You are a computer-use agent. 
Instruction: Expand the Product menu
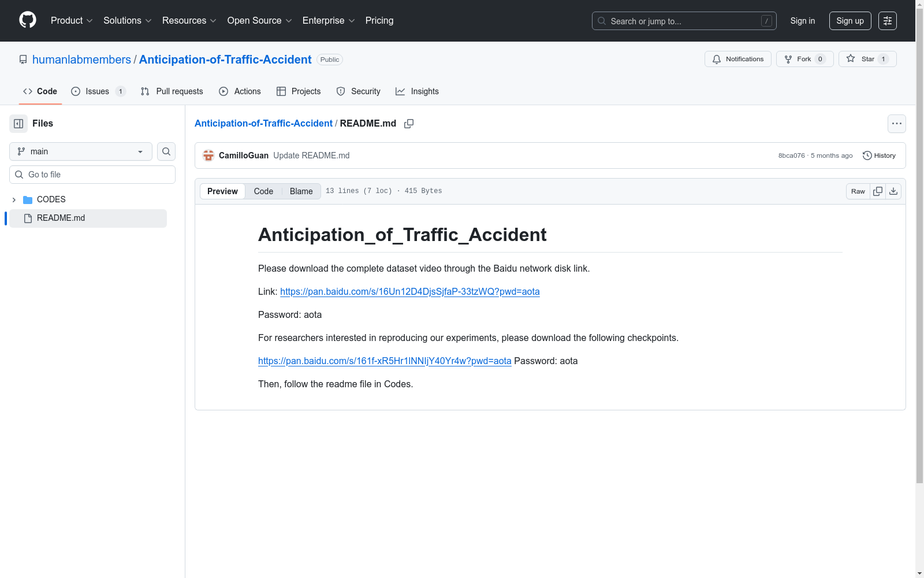tap(72, 21)
